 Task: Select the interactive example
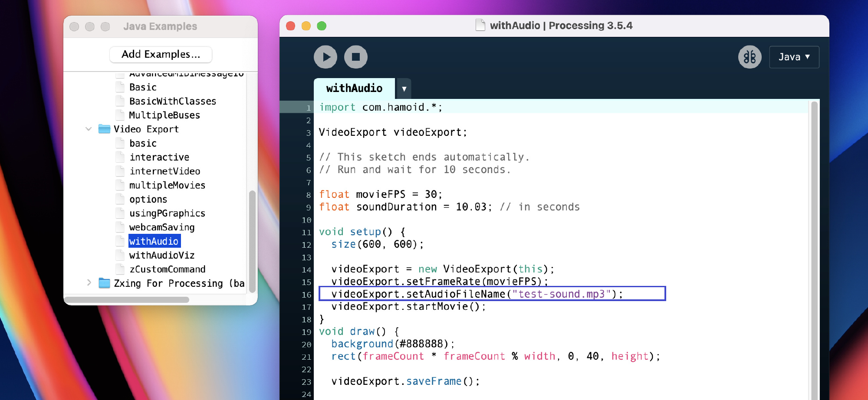point(159,157)
